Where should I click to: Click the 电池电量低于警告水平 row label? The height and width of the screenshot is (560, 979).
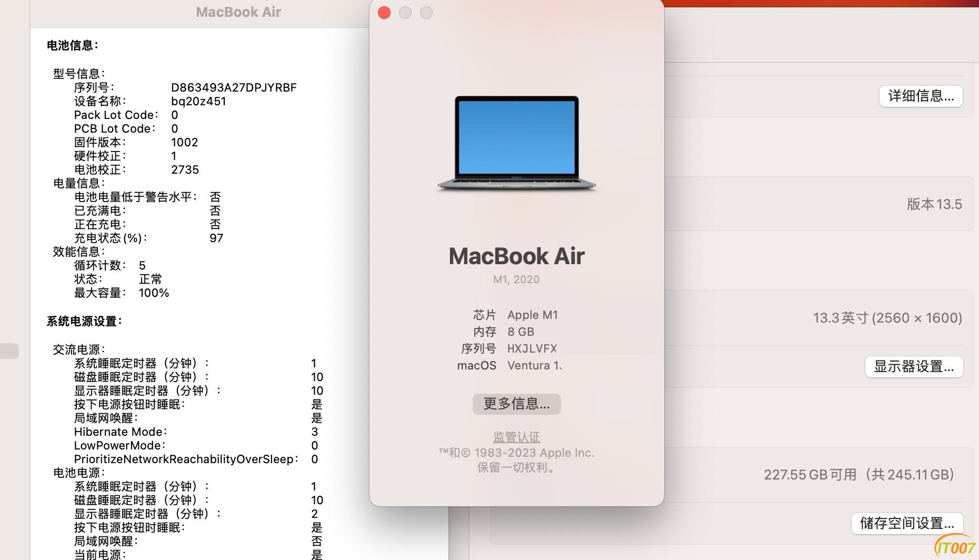coord(136,197)
